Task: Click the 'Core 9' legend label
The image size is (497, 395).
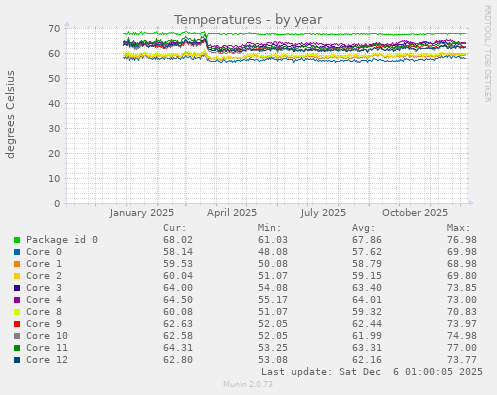Action: [44, 324]
